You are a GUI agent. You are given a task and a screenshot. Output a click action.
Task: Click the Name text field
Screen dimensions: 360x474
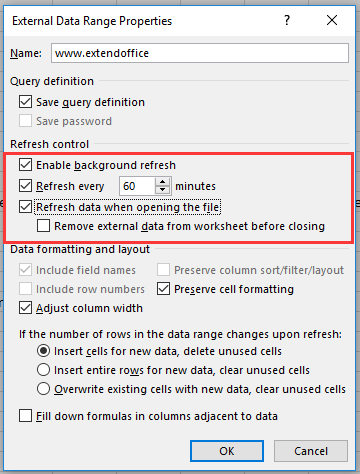click(200, 53)
